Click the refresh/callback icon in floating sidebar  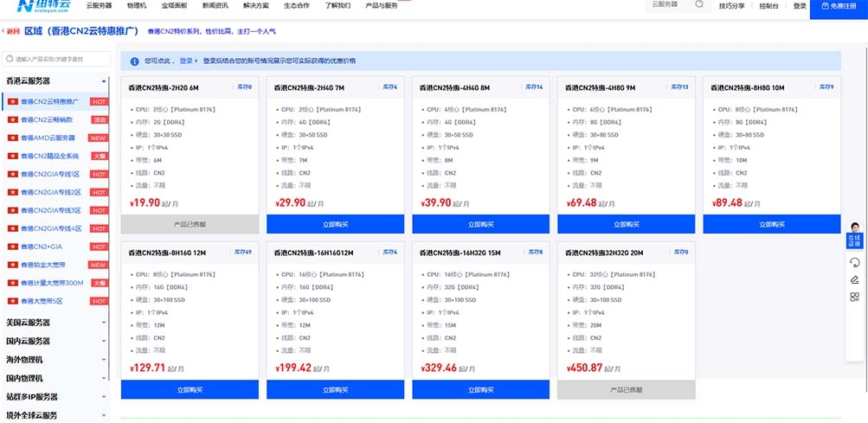[x=855, y=262]
